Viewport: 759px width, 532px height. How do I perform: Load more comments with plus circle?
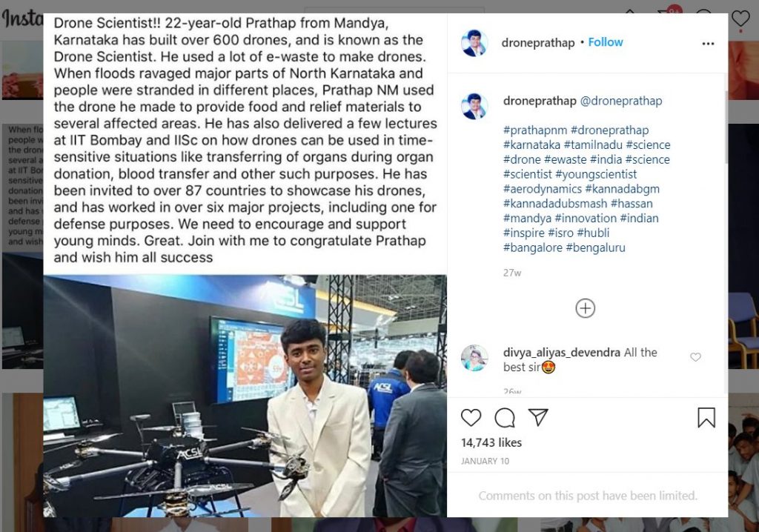[586, 308]
